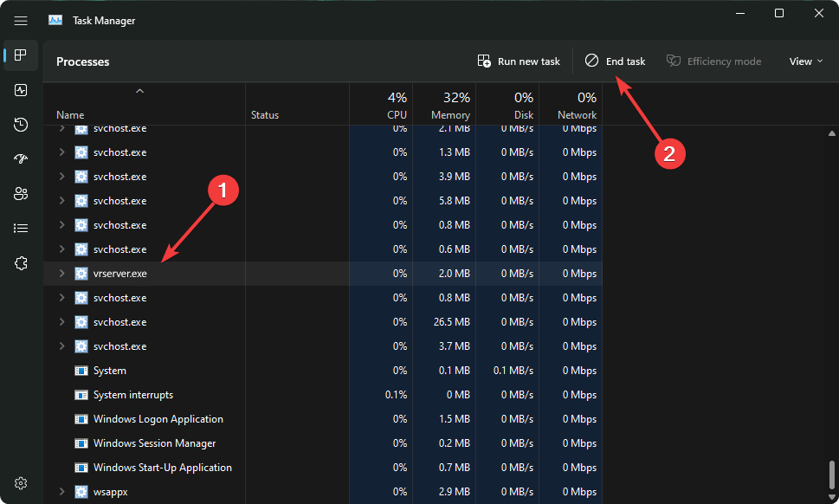Click gear icon of svchost.exe using 1.3 MB
The width and height of the screenshot is (839, 504).
(81, 152)
